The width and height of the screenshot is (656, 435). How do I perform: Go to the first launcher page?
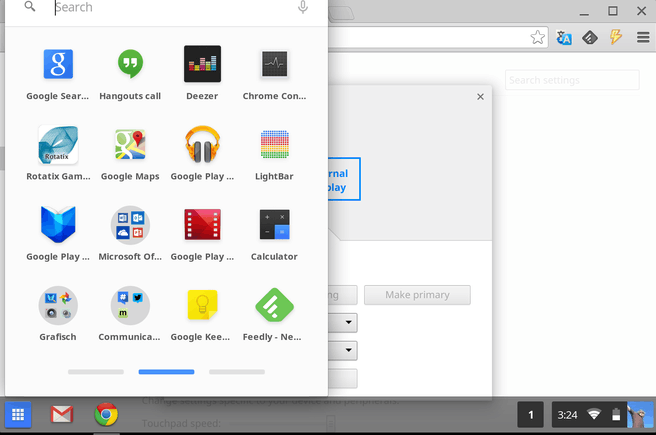click(96, 372)
